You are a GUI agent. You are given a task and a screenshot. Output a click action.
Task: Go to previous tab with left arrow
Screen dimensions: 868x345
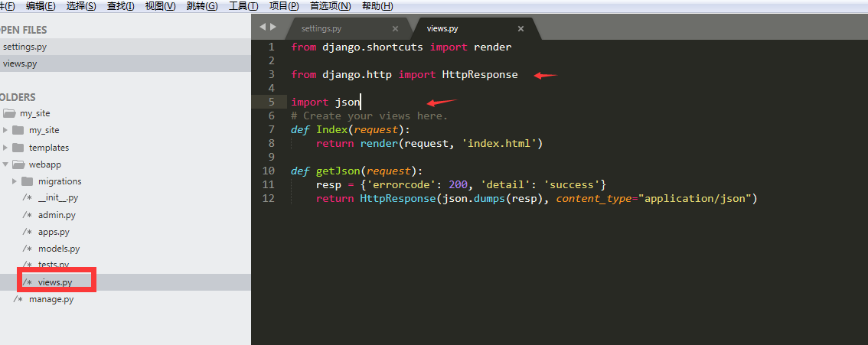(263, 27)
